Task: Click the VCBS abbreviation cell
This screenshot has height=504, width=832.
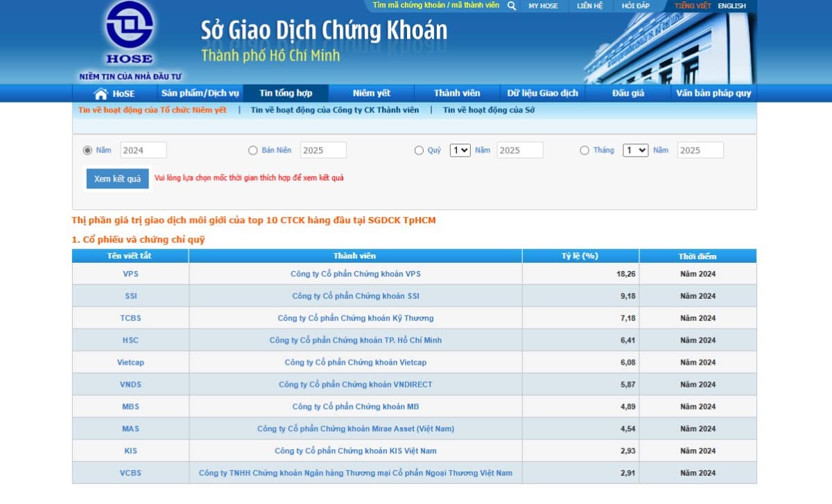Action: pyautogui.click(x=130, y=473)
